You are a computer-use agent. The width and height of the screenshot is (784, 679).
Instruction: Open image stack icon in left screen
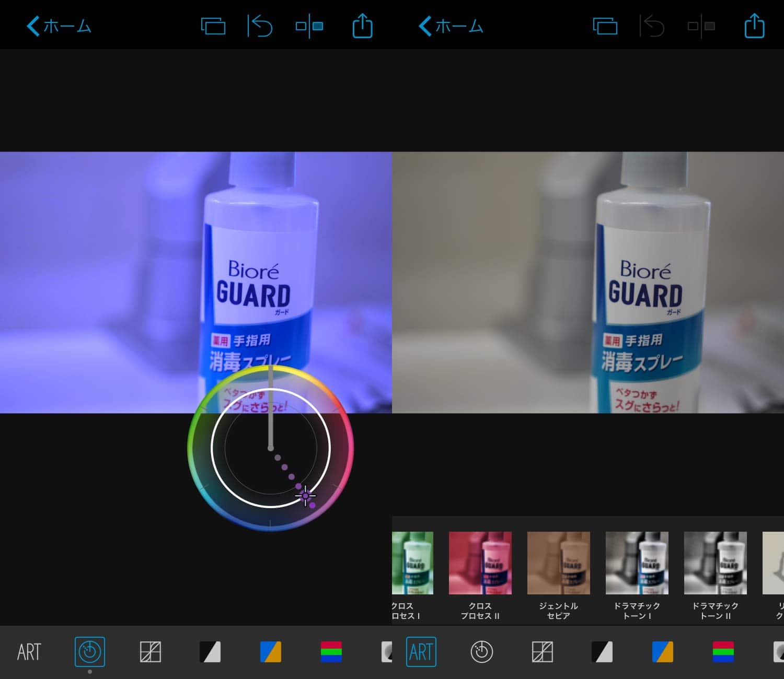click(x=213, y=26)
